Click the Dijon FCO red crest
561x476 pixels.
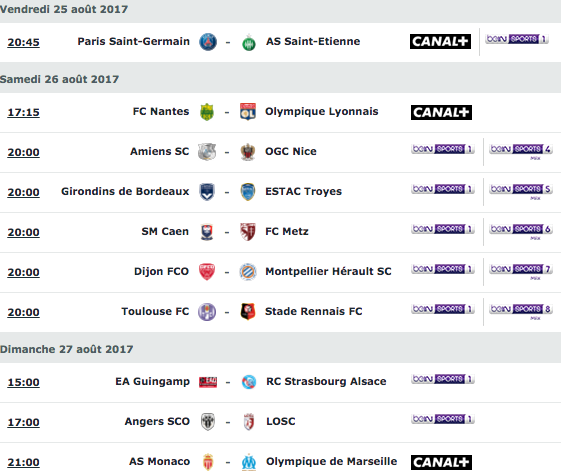point(207,272)
